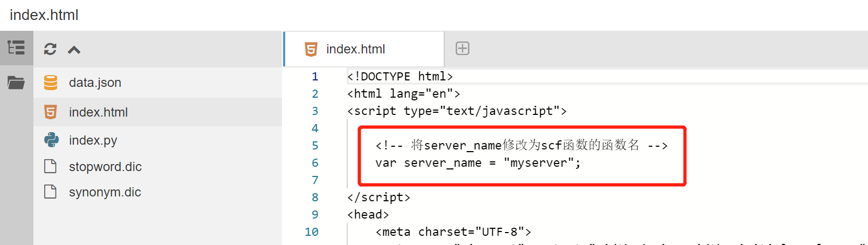This screenshot has width=868, height=245.
Task: Click line number 10 in gutter
Action: pyautogui.click(x=312, y=232)
